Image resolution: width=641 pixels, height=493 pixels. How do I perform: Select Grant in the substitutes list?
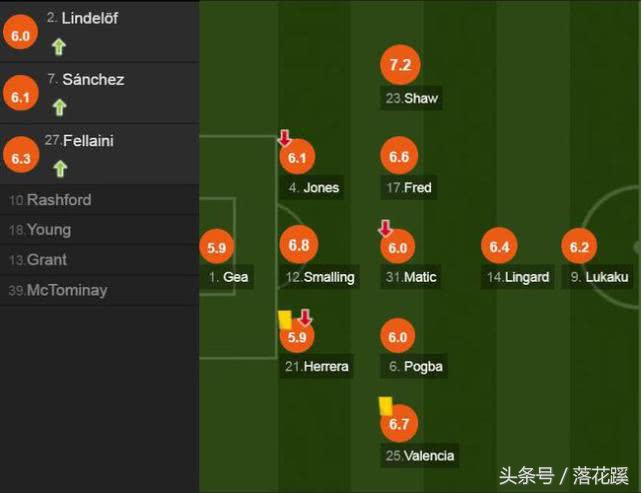47,260
